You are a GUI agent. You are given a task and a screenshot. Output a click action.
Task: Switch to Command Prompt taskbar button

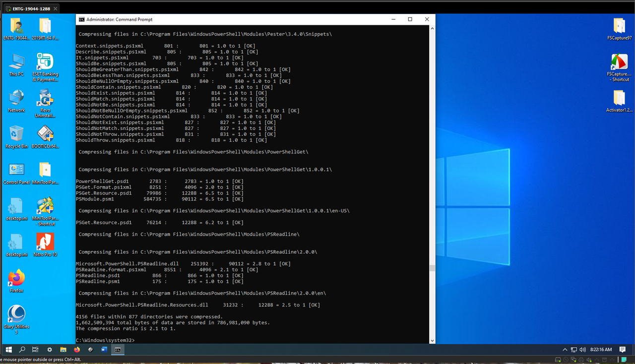pos(118,350)
